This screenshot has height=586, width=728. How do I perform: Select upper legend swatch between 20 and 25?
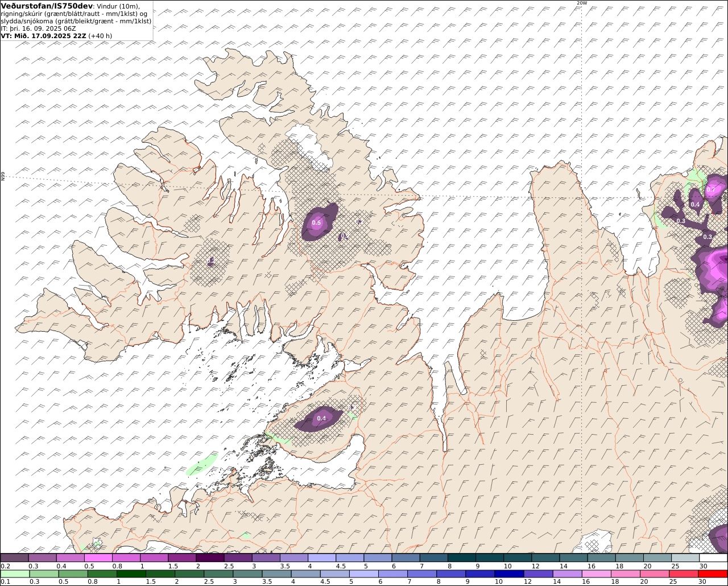[657, 558]
